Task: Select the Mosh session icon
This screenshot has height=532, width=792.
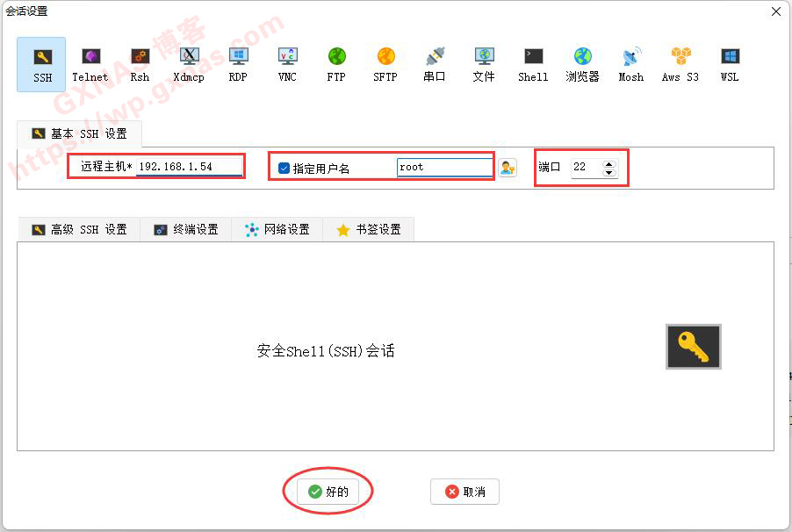Action: coord(631,64)
